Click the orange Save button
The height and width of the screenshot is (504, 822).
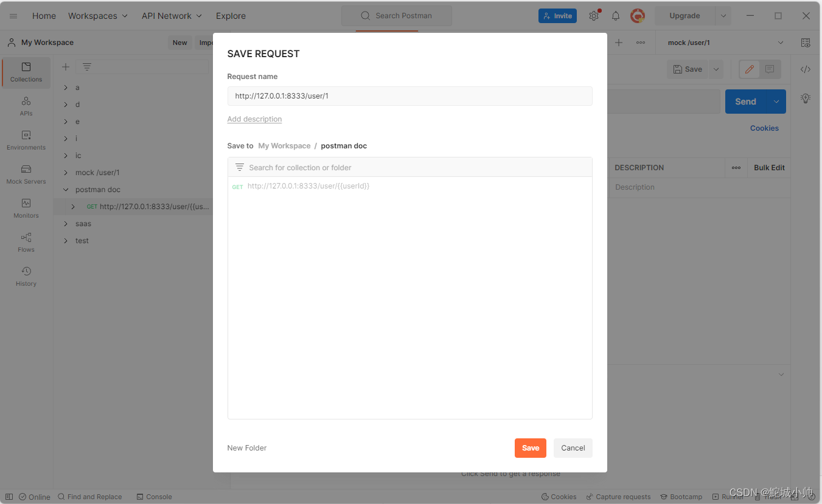[531, 448]
